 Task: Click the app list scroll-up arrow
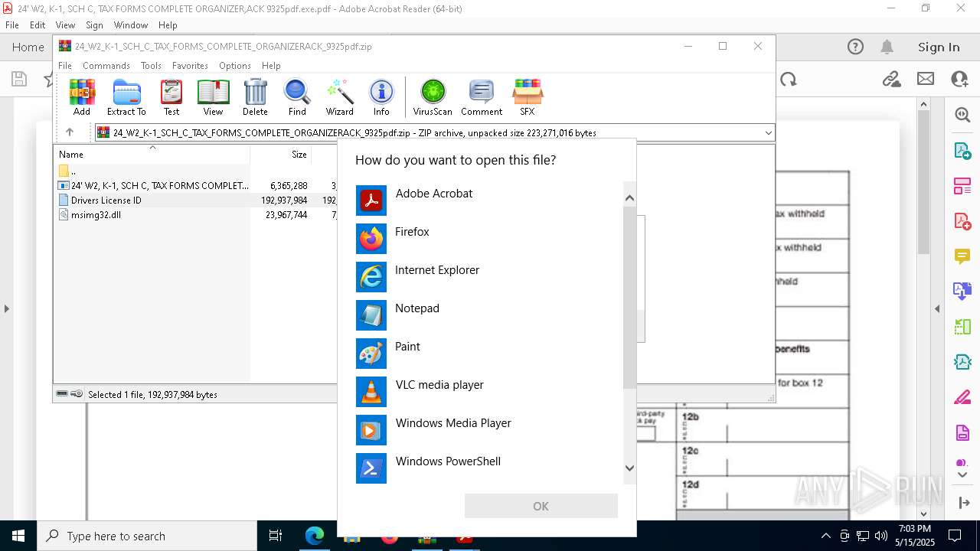[629, 198]
